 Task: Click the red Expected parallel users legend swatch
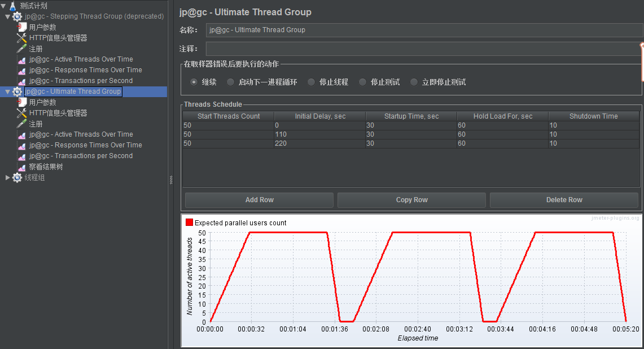coord(190,223)
